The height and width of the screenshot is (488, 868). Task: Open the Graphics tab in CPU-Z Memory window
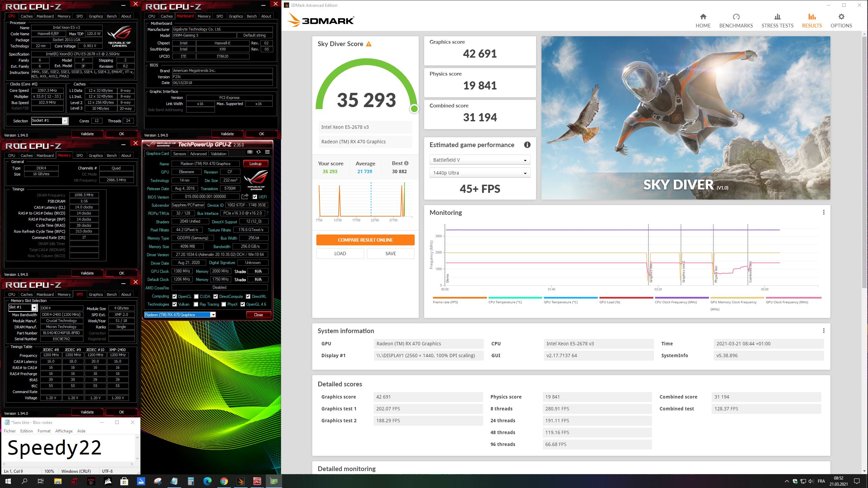96,156
